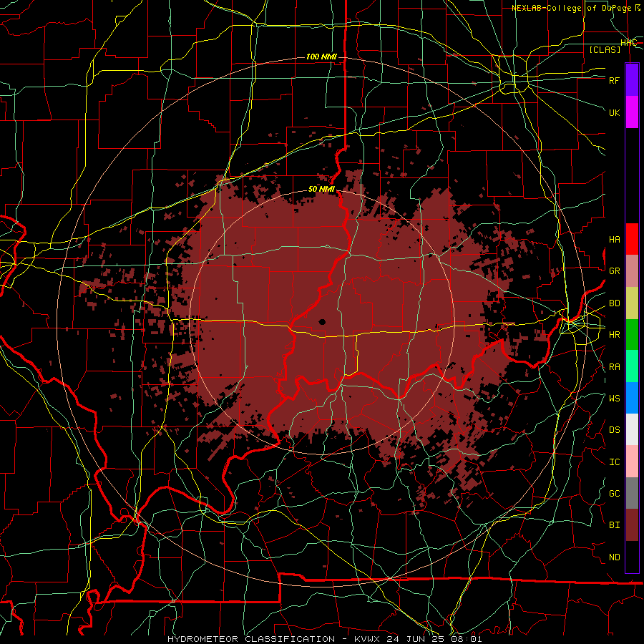Click the DS white legend swatch
644x644 pixels.
coord(632,429)
